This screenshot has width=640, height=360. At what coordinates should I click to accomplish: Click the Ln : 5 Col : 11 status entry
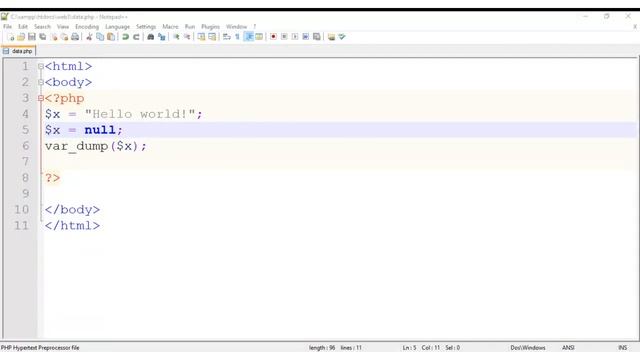tap(421, 348)
